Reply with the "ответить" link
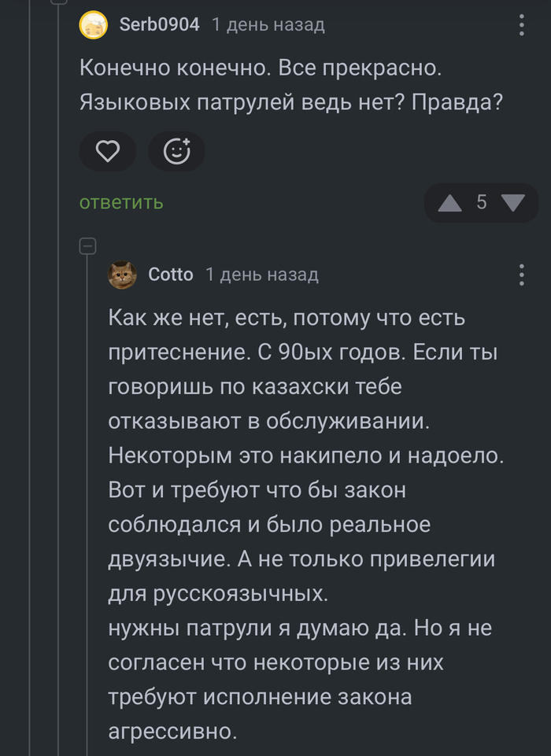Image resolution: width=551 pixels, height=756 pixels. (121, 202)
